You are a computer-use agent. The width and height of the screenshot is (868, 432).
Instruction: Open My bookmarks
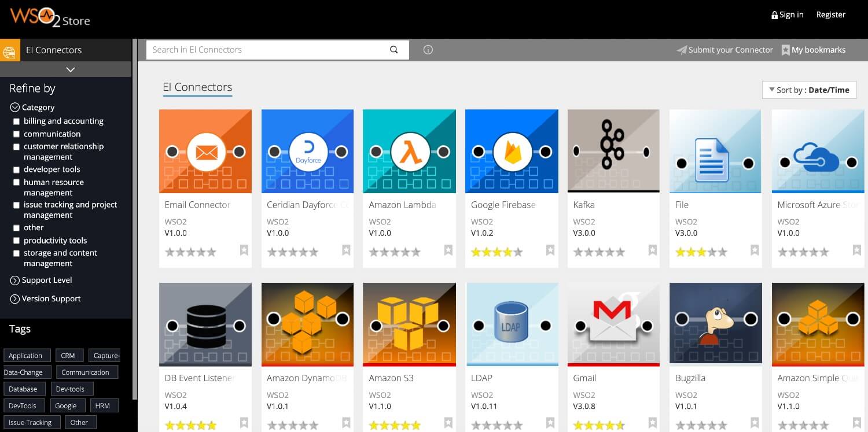[814, 50]
